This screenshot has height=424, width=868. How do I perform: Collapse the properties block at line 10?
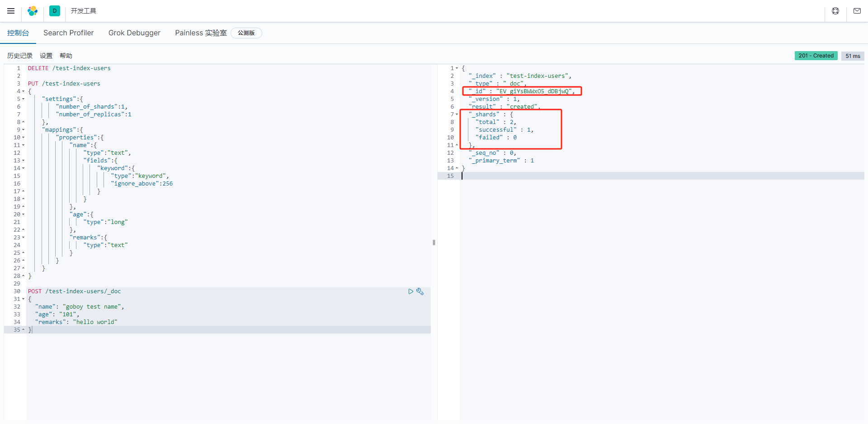click(x=24, y=138)
